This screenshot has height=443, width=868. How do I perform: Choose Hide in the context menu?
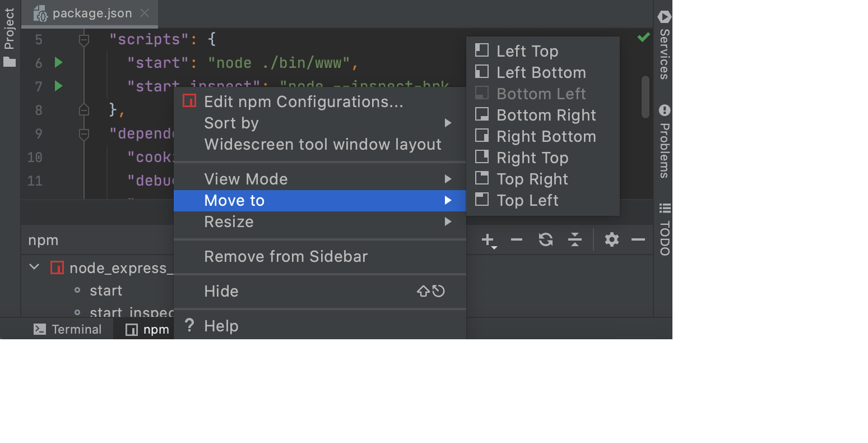point(320,291)
